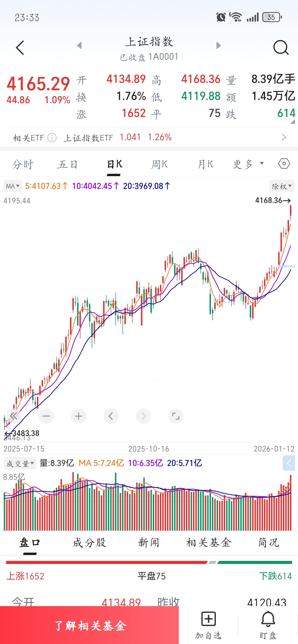298x644 pixels.
Task: Zoom in chart with plus button
Action: pyautogui.click(x=79, y=416)
